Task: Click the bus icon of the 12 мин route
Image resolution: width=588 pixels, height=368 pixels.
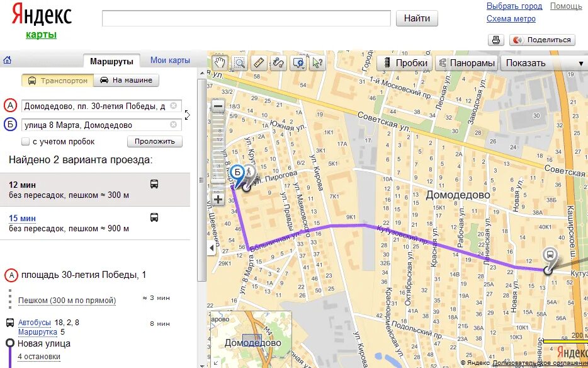Action: (x=154, y=184)
